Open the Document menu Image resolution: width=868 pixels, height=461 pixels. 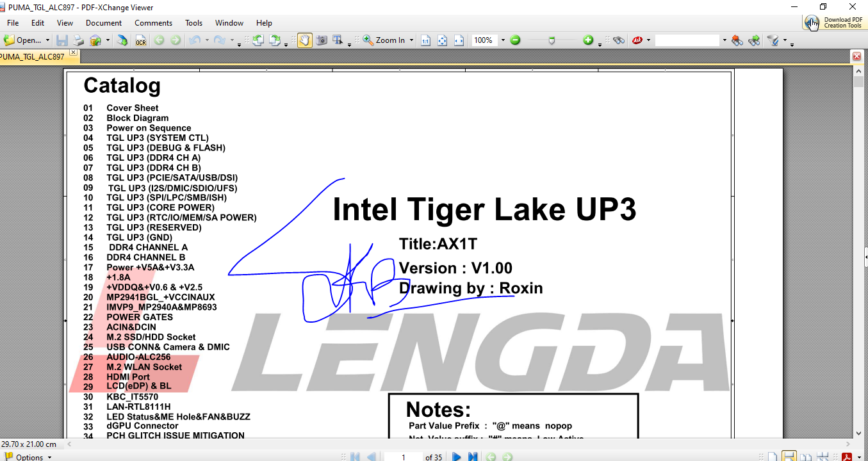click(x=104, y=23)
